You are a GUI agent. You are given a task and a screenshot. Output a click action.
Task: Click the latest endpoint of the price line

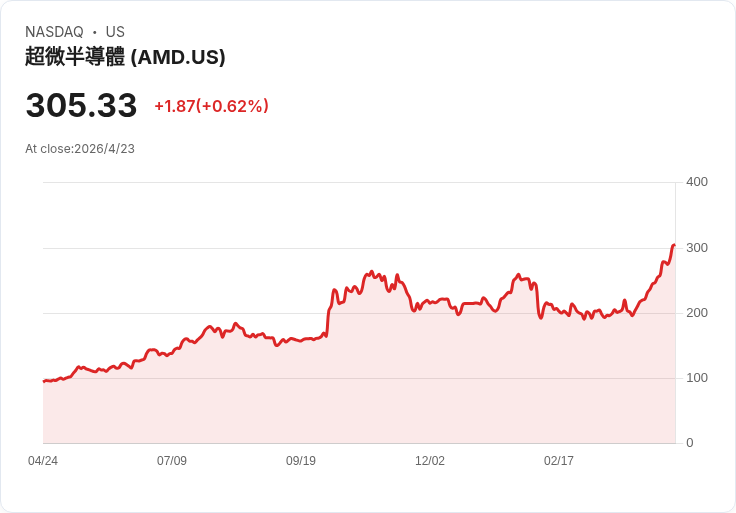coord(674,245)
